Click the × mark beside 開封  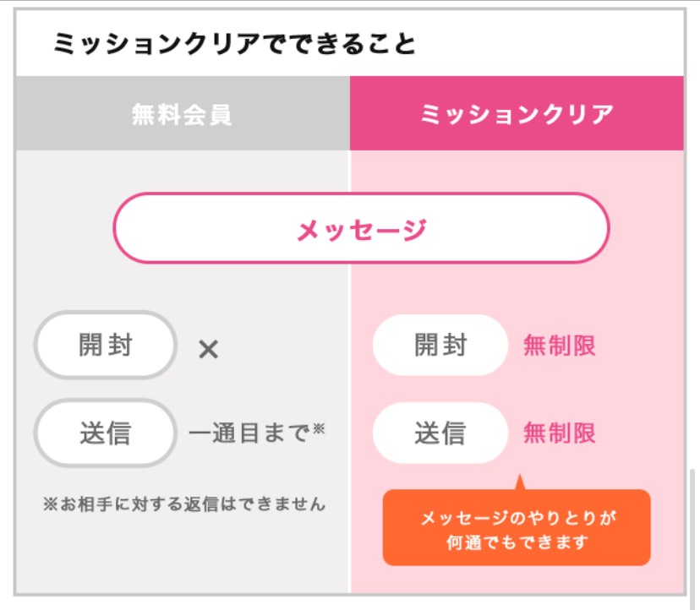tap(209, 349)
